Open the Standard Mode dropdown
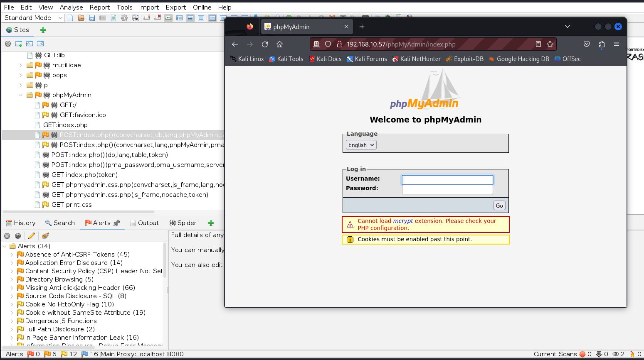This screenshot has height=360, width=644. pos(34,18)
